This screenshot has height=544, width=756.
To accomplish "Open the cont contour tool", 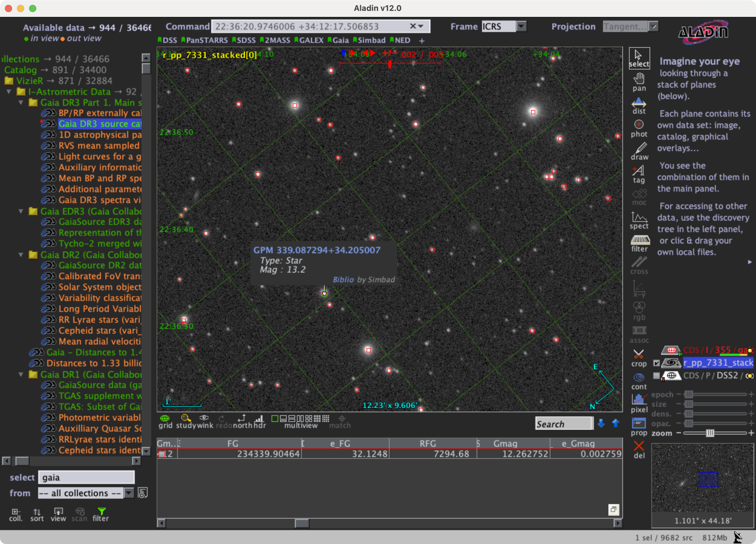I will click(x=639, y=381).
